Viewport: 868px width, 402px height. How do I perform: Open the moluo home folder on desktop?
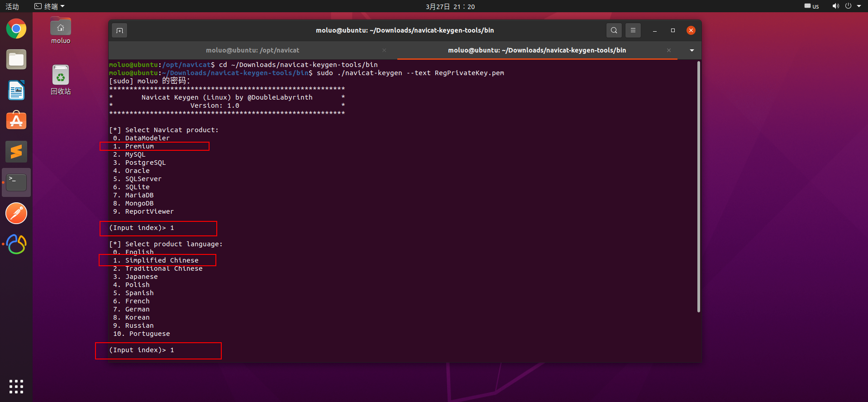click(61, 30)
